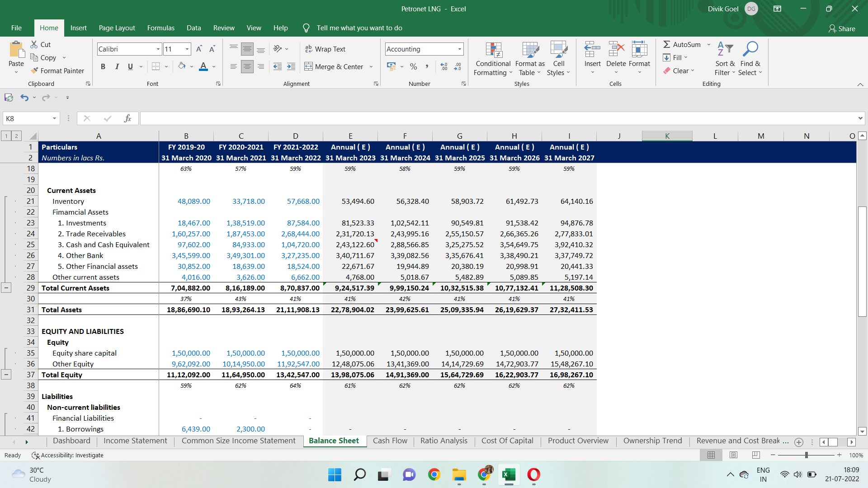The height and width of the screenshot is (488, 868).
Task: Add a new sheet with plus button
Action: [798, 442]
